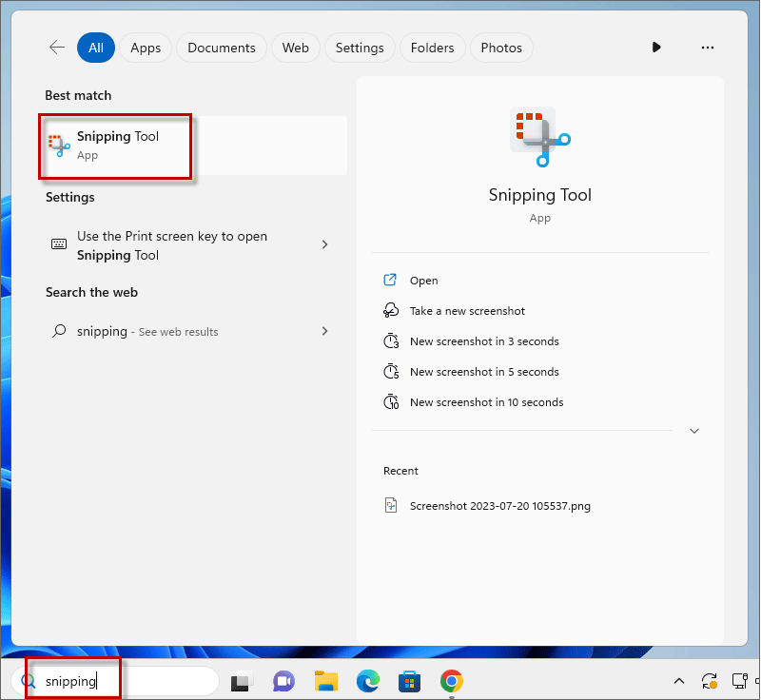761x700 pixels.
Task: Open web results for snipping
Action: tap(193, 331)
